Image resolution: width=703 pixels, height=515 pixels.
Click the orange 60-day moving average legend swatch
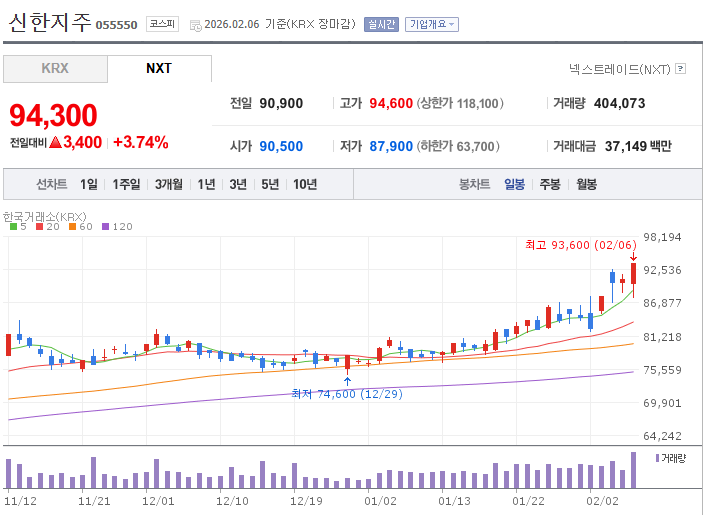coord(72,227)
